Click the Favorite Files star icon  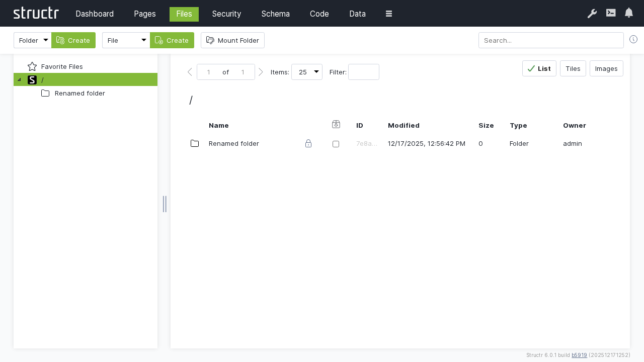click(x=32, y=66)
